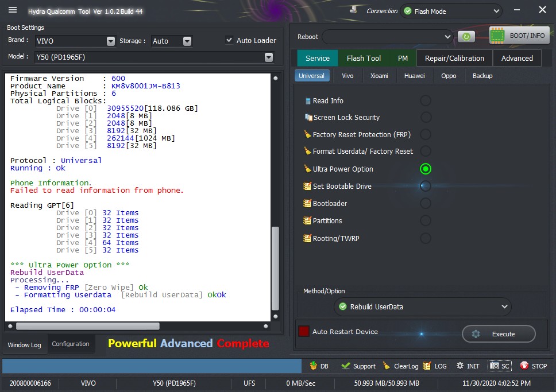The image size is (556, 392).
Task: Select the Huawei sub-tab
Action: (414, 76)
